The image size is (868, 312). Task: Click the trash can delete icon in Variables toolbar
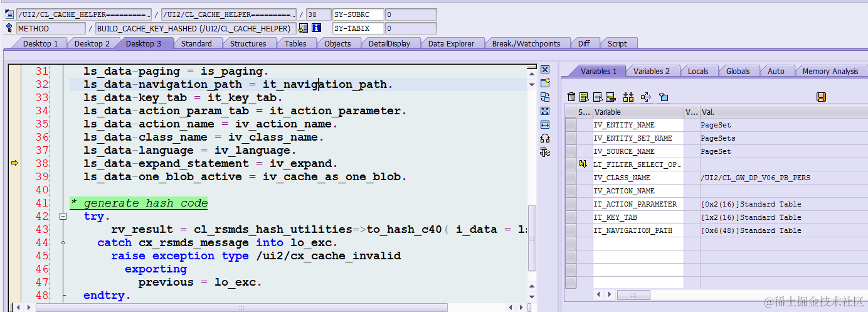point(571,97)
